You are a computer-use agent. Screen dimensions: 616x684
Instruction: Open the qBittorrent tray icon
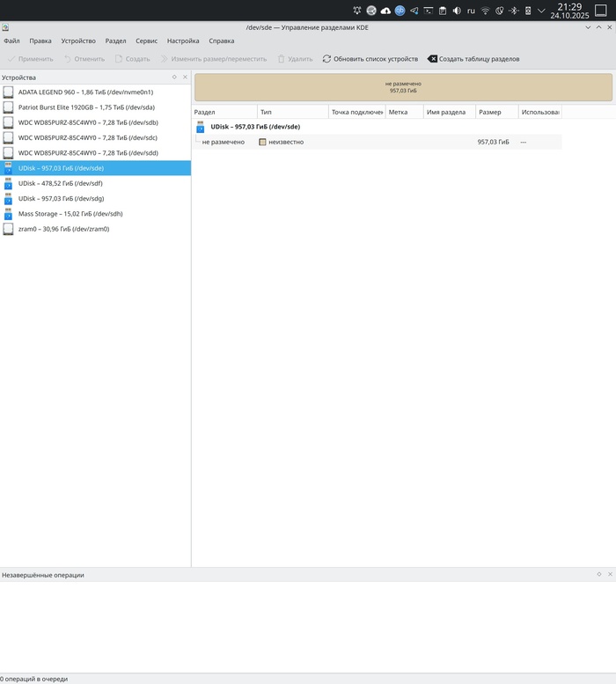400,11
